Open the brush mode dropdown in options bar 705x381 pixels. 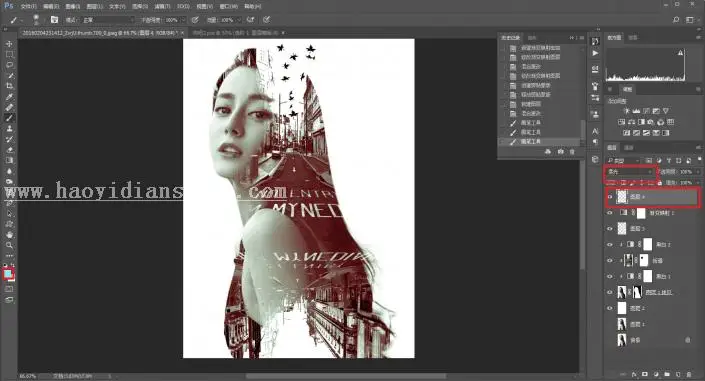[x=108, y=20]
